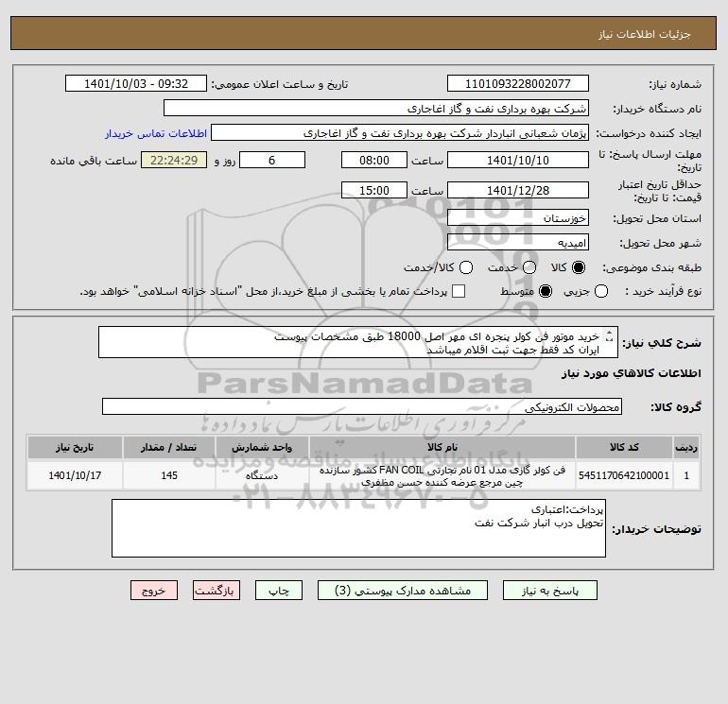Select the متوسط purchase type radio

coord(546,291)
